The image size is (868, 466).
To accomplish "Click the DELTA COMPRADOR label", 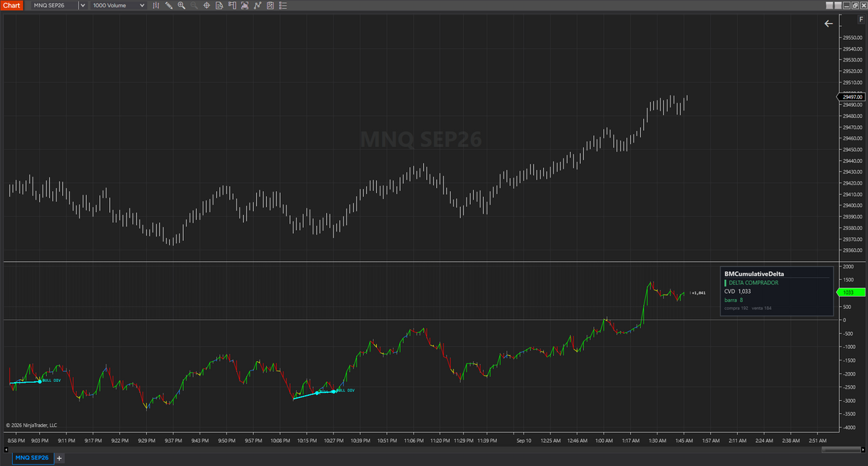I will tap(753, 282).
